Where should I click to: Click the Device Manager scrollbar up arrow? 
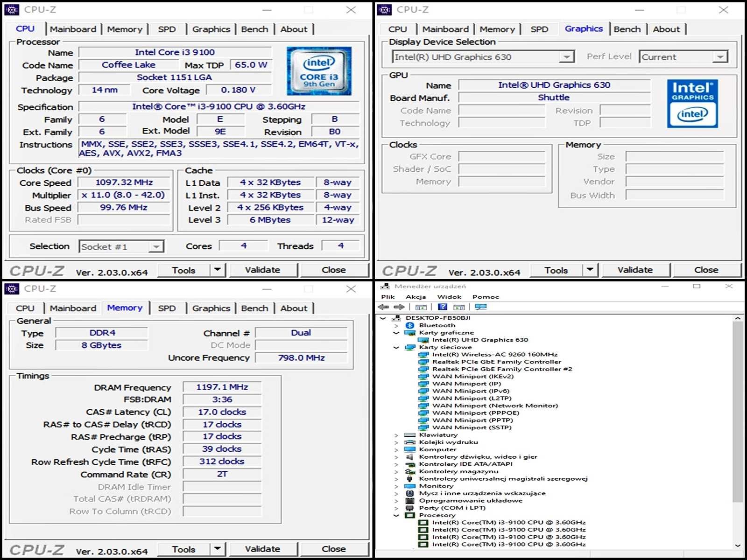738,318
